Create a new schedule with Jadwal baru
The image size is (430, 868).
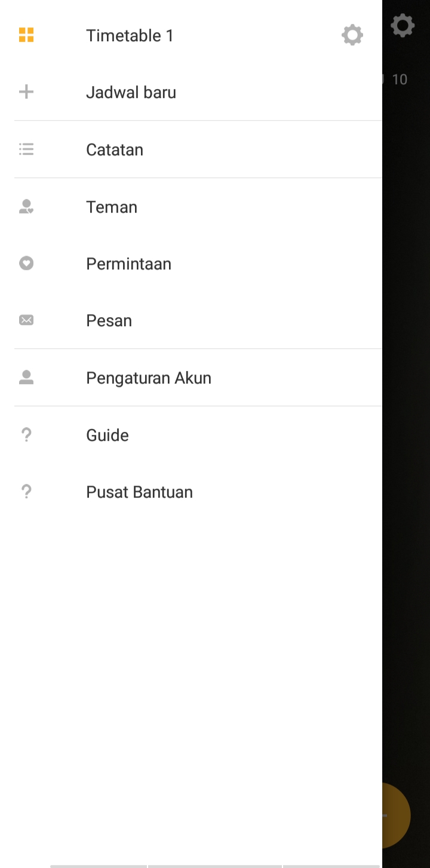[131, 93]
